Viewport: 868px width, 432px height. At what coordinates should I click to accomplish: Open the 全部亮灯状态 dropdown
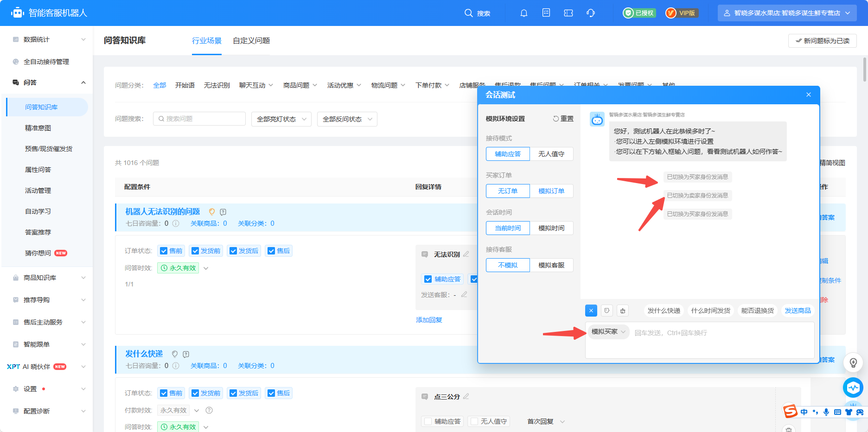click(281, 119)
